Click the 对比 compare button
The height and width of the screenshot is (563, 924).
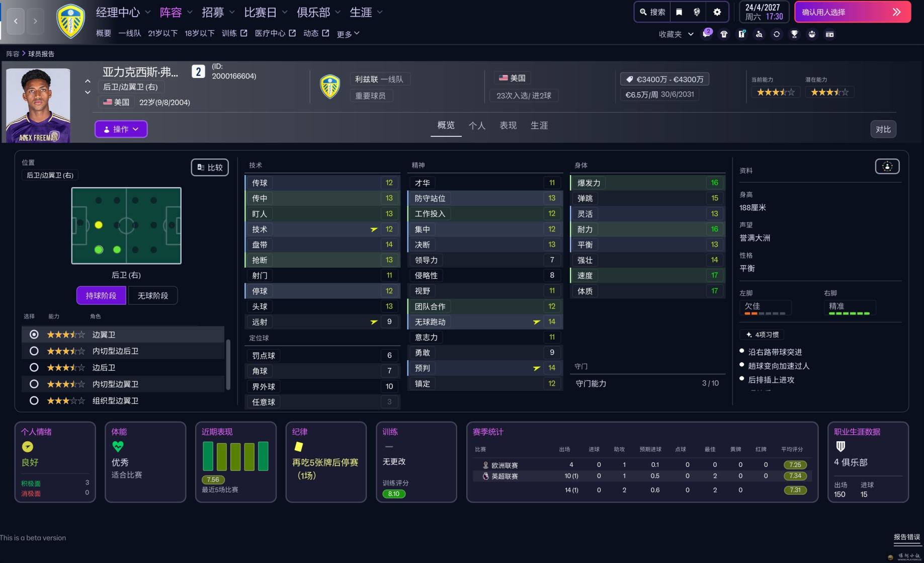tap(883, 129)
